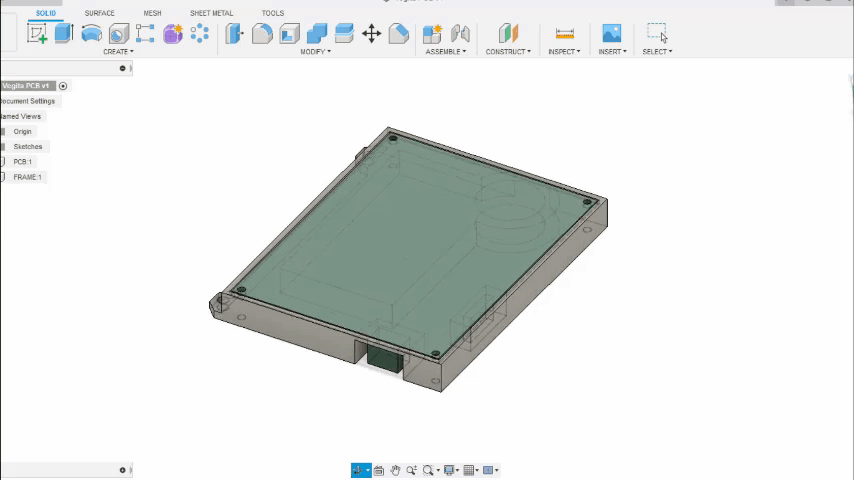Select the Measure tool
Screen dimensions: 854x480
click(565, 33)
